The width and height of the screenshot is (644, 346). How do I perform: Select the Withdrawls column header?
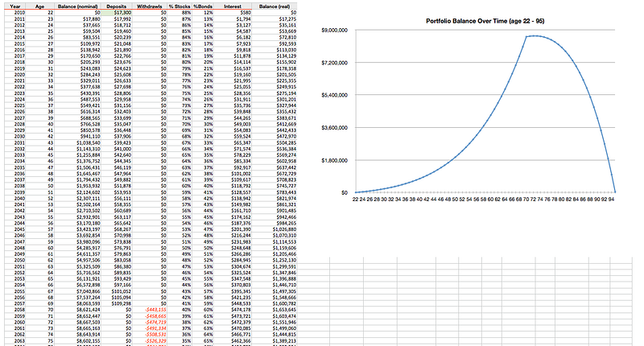(x=150, y=6)
